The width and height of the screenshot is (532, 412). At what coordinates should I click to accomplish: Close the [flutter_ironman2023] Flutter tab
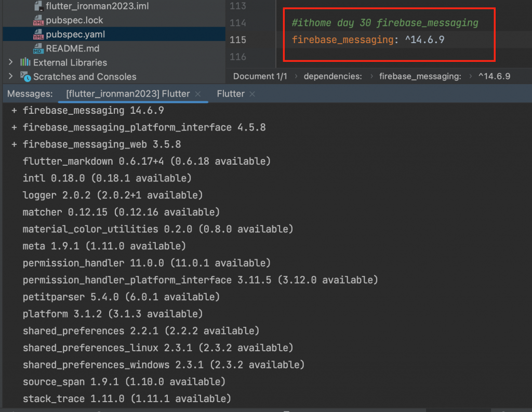coord(198,94)
